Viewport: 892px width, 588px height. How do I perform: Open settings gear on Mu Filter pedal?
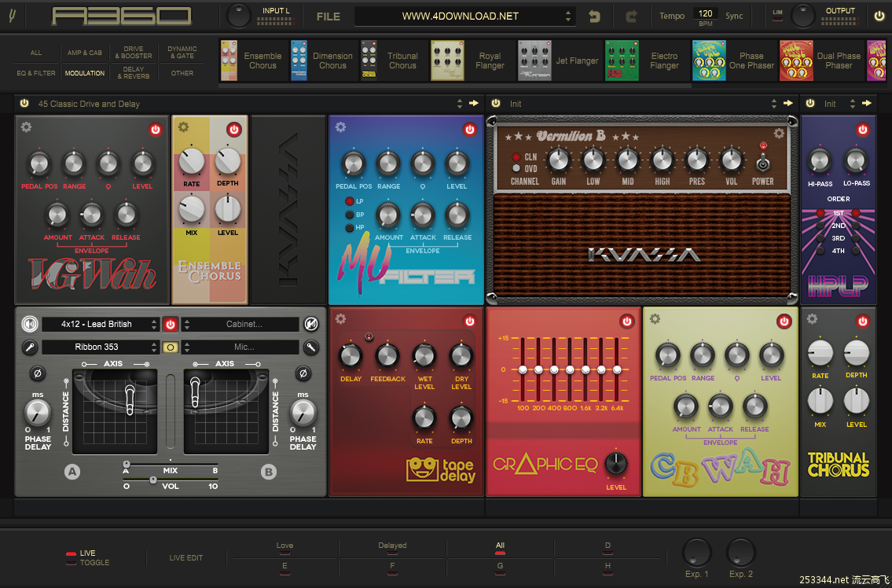coord(340,127)
